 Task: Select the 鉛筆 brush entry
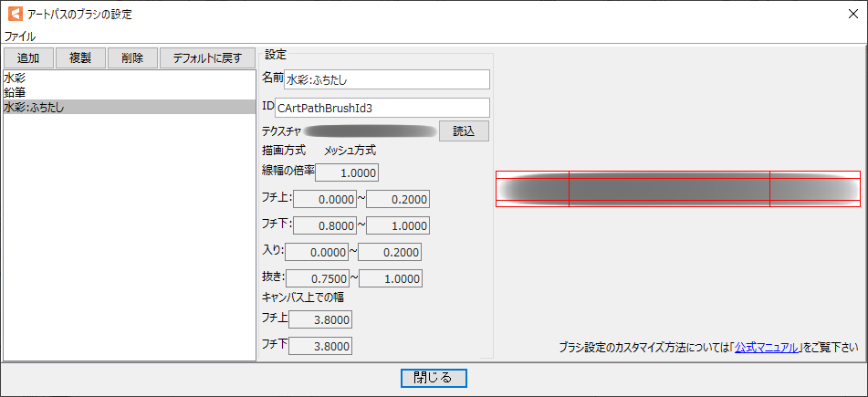point(15,92)
